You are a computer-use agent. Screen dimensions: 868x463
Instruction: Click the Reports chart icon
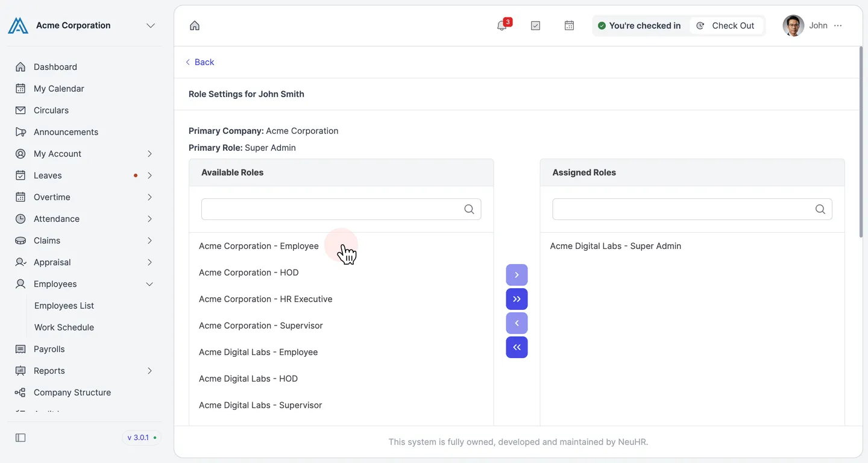20,371
